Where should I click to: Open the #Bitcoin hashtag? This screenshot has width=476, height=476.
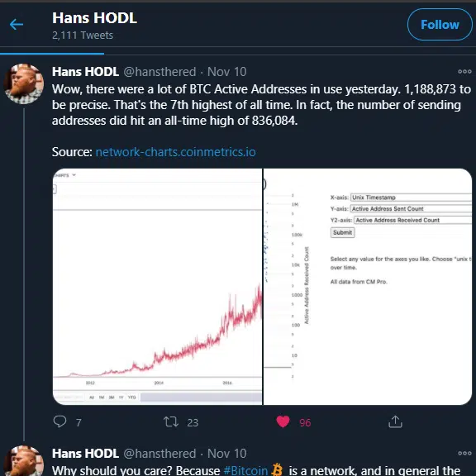pyautogui.click(x=245, y=470)
